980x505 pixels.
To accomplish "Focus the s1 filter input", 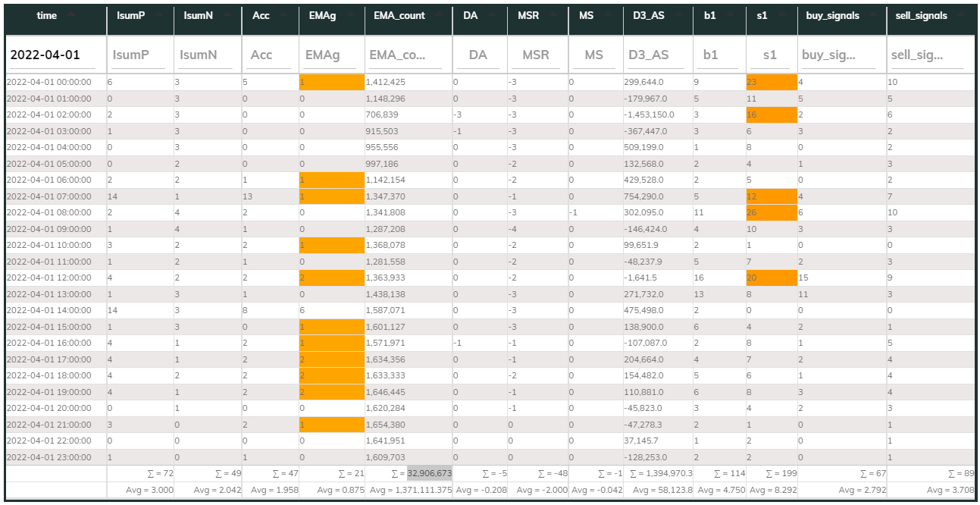I will [770, 55].
